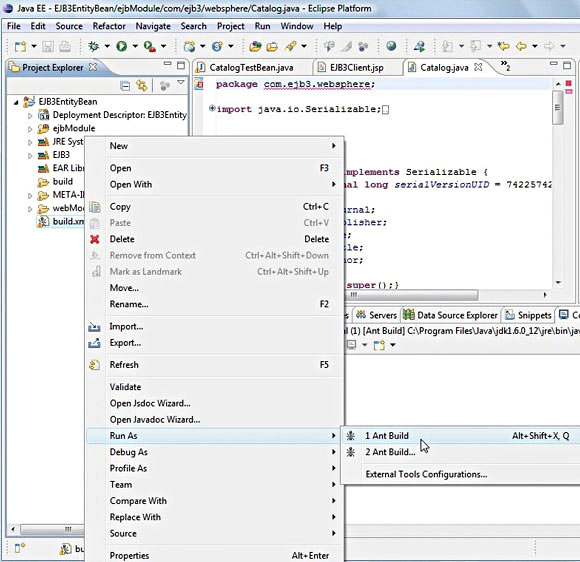
Task: Open the Window menu
Action: click(297, 26)
